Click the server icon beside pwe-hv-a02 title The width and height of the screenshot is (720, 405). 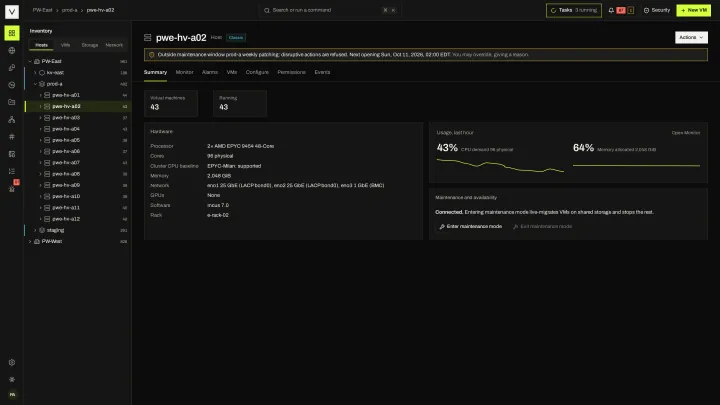[147, 38]
